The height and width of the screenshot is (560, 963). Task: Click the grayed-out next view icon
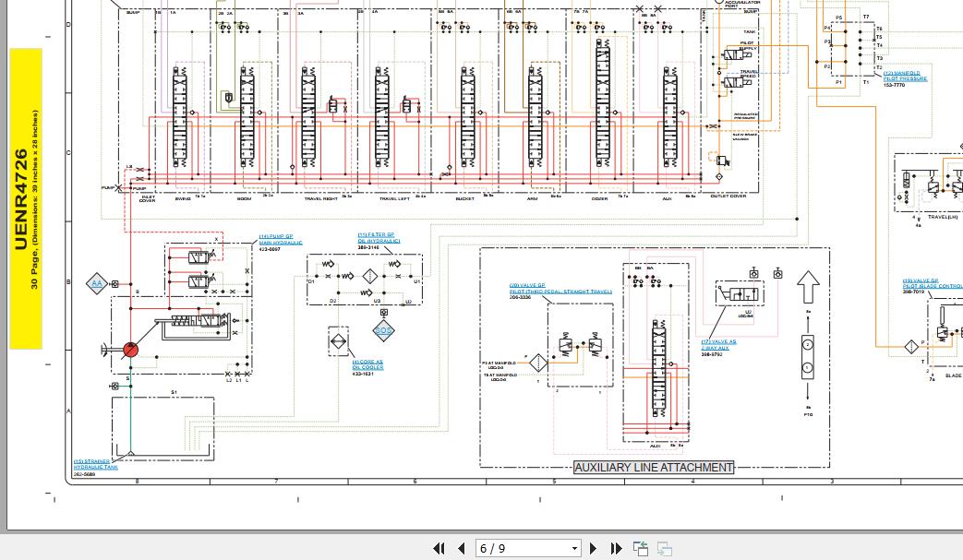664,548
